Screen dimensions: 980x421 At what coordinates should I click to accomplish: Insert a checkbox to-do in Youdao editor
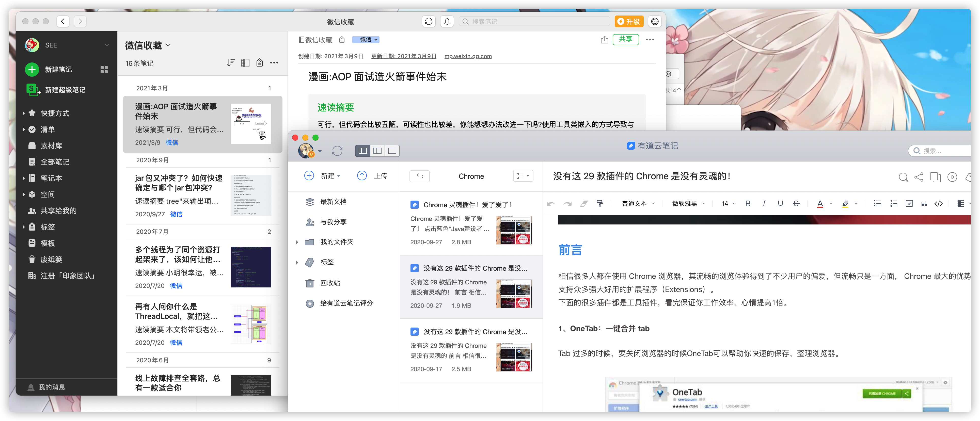[909, 203]
